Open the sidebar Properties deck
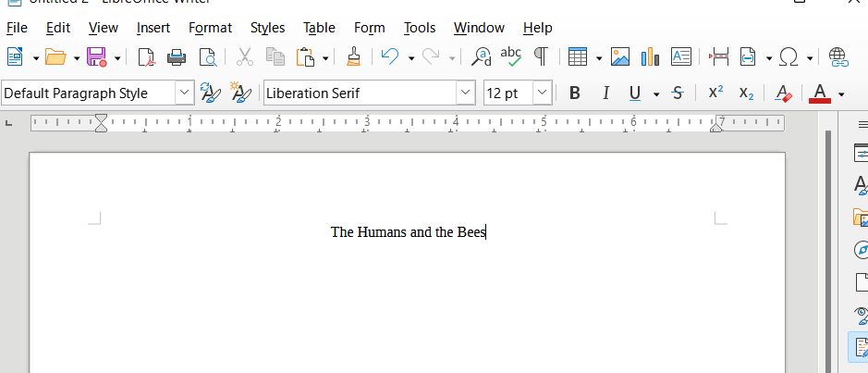Viewport: 868px width, 373px height. point(861,154)
